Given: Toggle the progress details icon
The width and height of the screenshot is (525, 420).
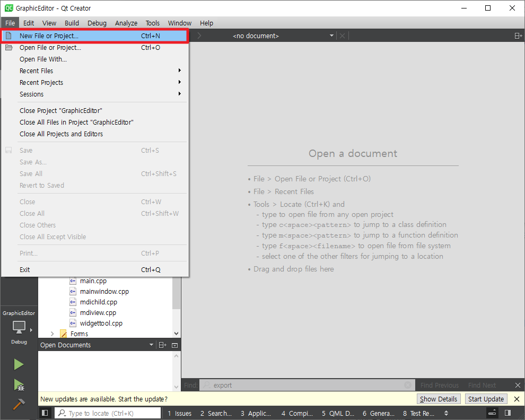Looking at the screenshot, I should [492, 413].
